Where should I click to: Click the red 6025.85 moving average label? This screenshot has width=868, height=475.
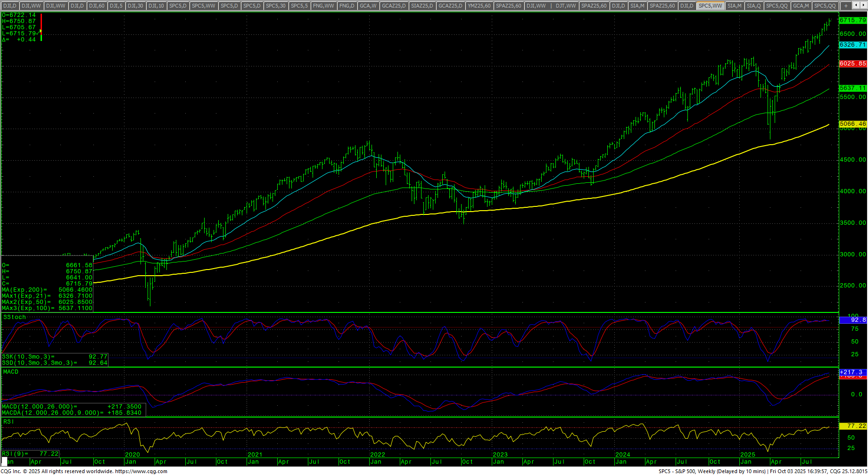[852, 64]
